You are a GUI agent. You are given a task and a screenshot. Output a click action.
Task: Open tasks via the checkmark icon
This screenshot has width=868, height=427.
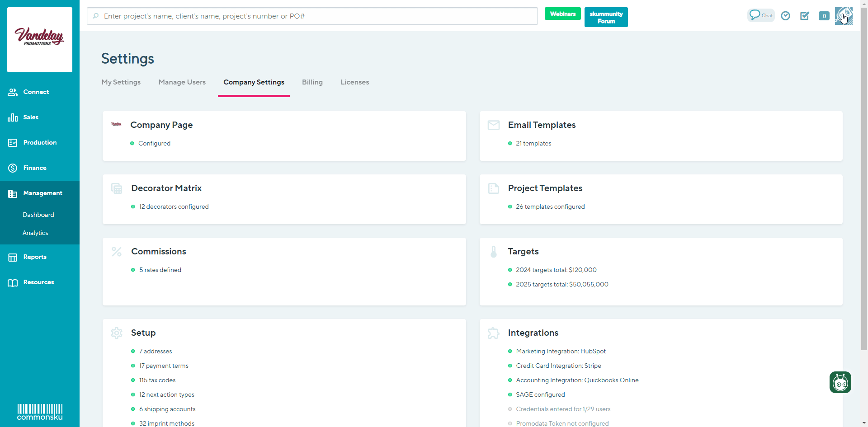click(805, 15)
